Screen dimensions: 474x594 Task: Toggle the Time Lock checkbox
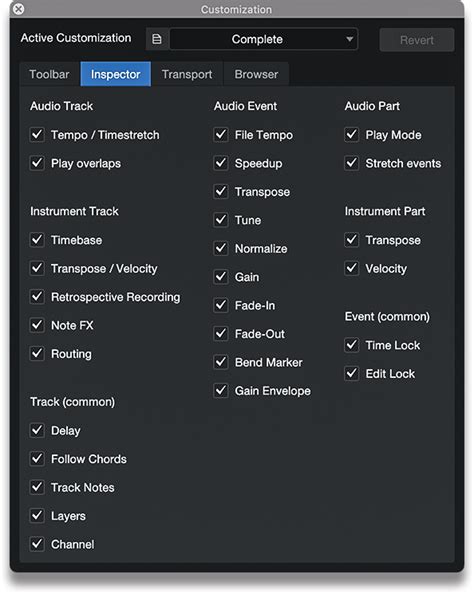[352, 345]
